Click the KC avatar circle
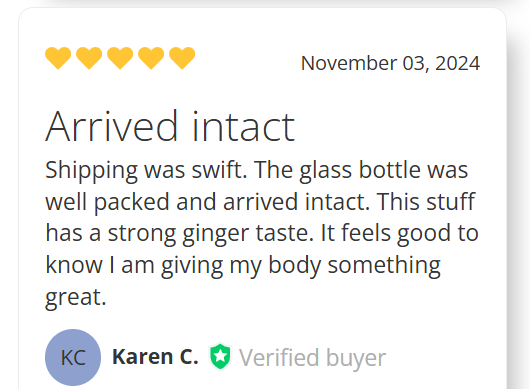This screenshot has height=389, width=530. [x=73, y=357]
